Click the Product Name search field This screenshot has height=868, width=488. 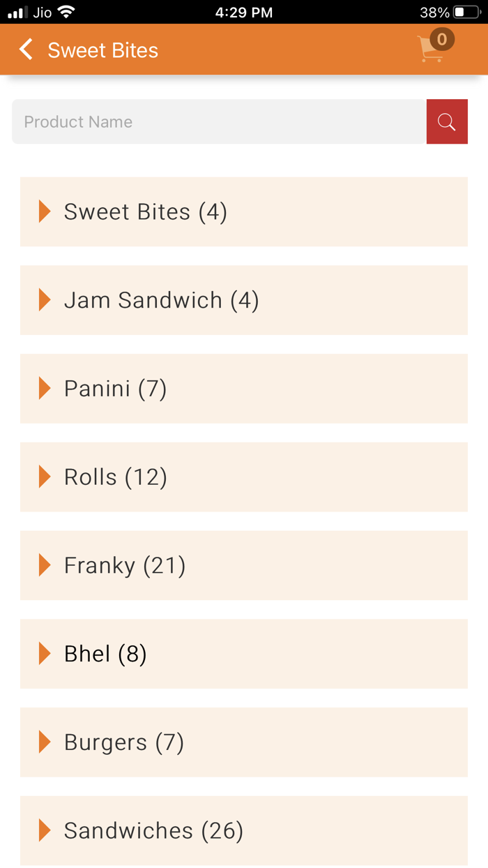point(219,122)
